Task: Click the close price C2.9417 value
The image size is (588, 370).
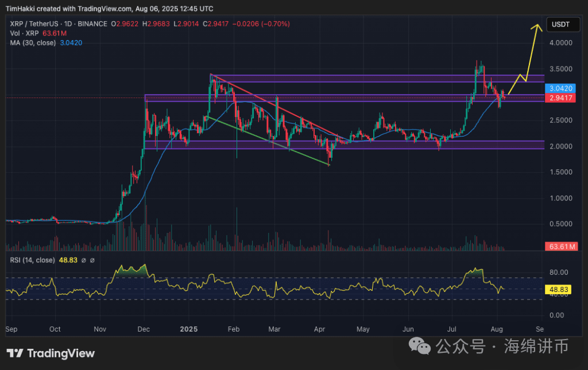Action: 216,24
